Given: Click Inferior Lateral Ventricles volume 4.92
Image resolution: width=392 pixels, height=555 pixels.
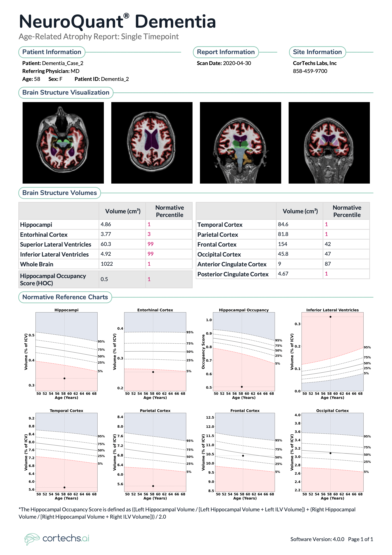Looking at the screenshot, I should pos(106,254).
